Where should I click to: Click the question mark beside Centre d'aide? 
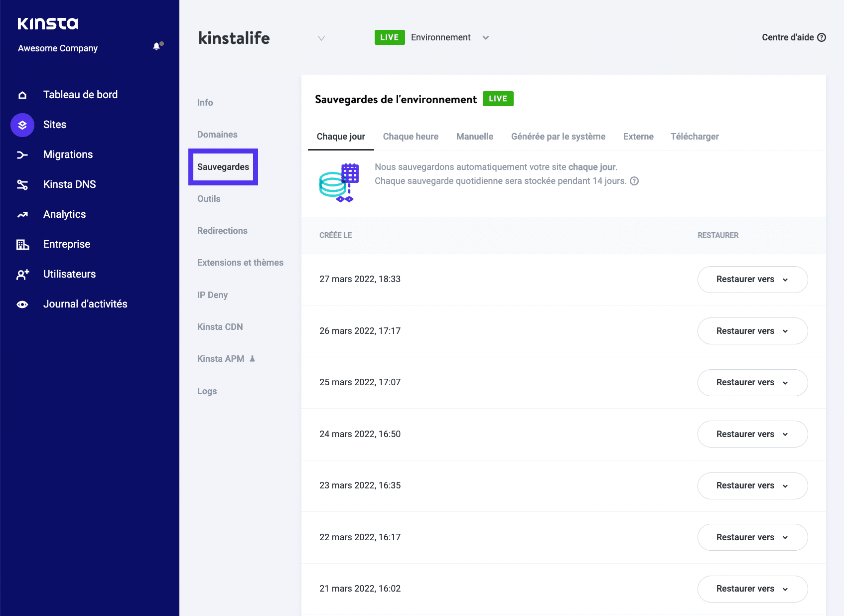[x=822, y=37]
